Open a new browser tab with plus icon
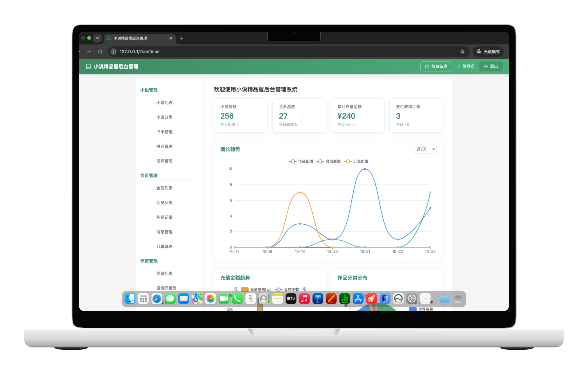The image size is (588, 374). tap(182, 38)
